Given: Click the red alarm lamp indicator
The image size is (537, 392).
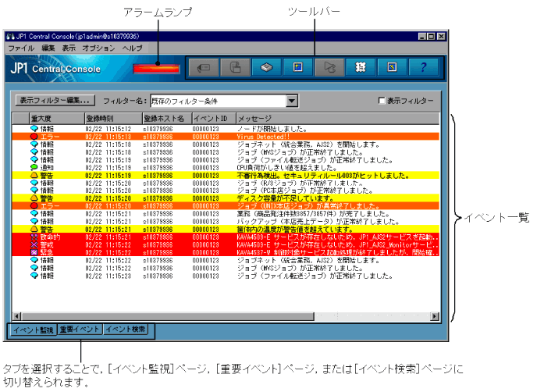Looking at the screenshot, I should tap(156, 69).
